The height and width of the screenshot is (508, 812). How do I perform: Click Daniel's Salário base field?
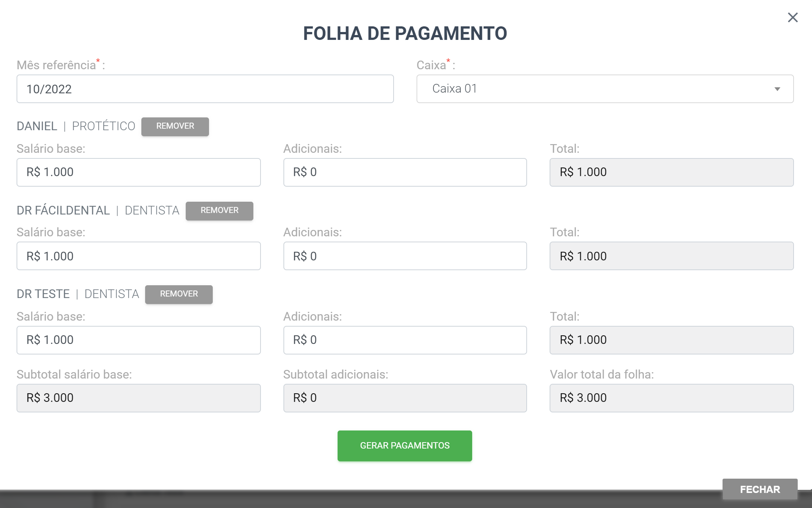tap(139, 172)
